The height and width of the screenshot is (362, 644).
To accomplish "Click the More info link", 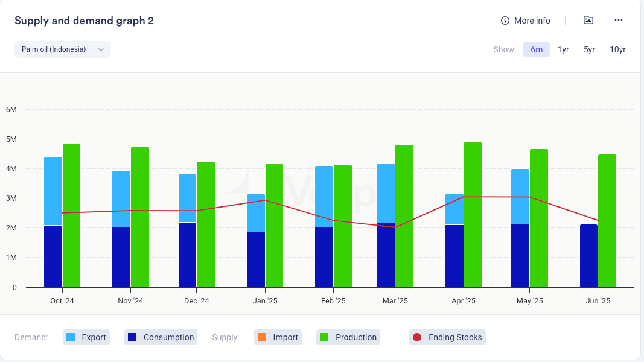I will [532, 21].
